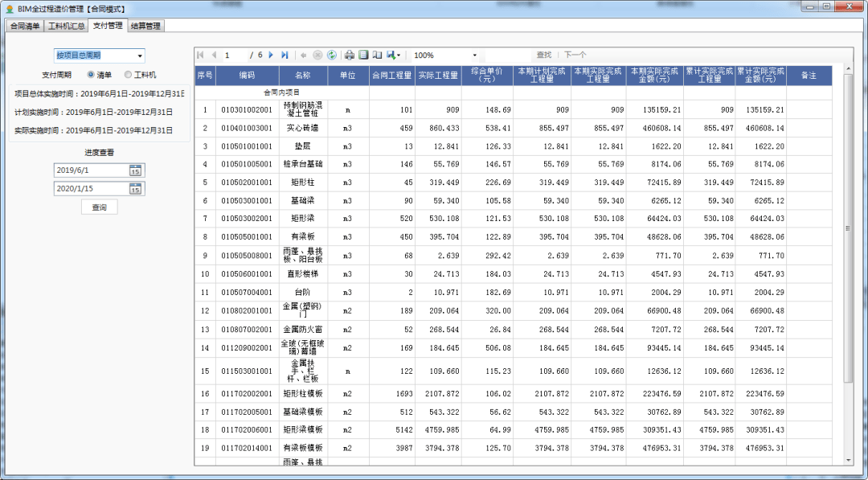Open the 结算管理 tab
868x480 pixels.
(x=145, y=26)
